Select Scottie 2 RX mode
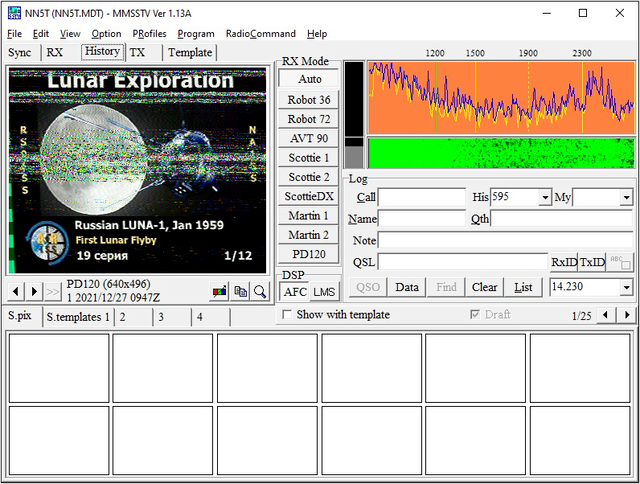 pos(309,177)
